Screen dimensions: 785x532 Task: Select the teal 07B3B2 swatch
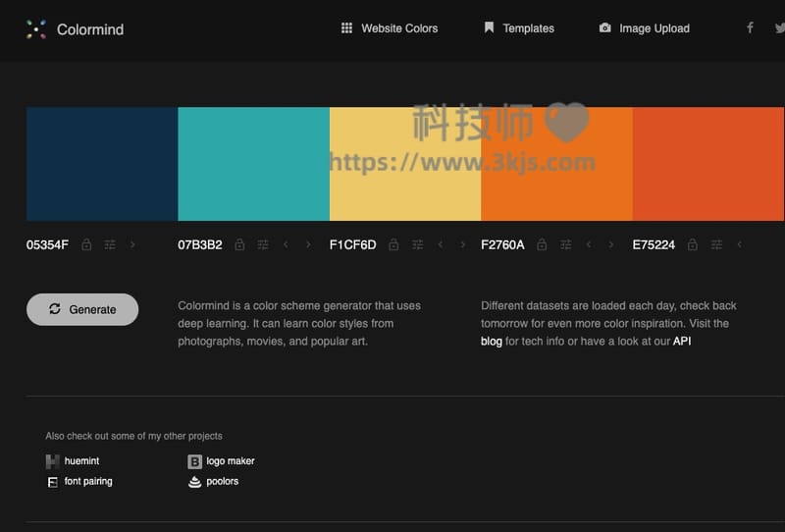(x=253, y=164)
